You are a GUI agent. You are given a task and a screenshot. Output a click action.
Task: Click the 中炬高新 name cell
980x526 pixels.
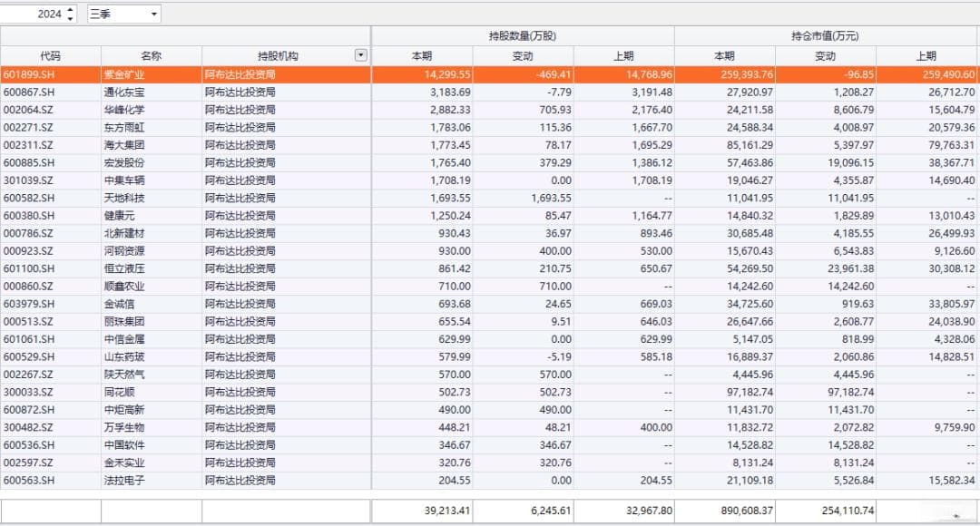(152, 410)
